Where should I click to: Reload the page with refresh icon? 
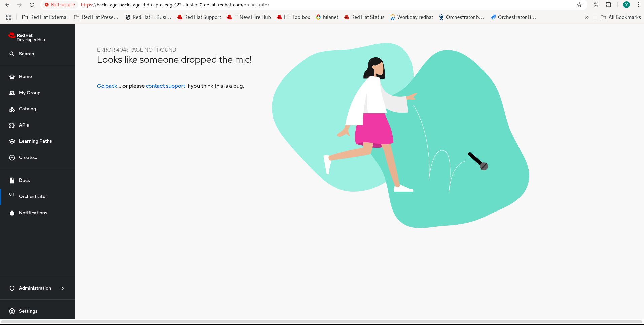tap(32, 5)
